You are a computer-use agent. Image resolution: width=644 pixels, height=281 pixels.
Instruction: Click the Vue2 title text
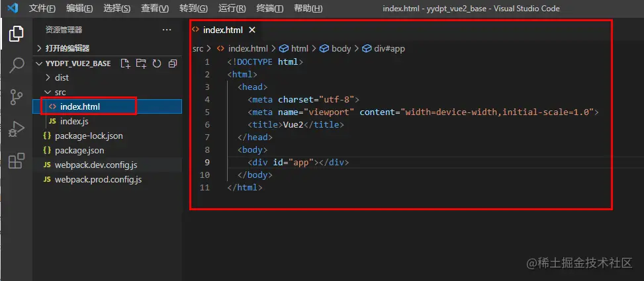point(293,125)
